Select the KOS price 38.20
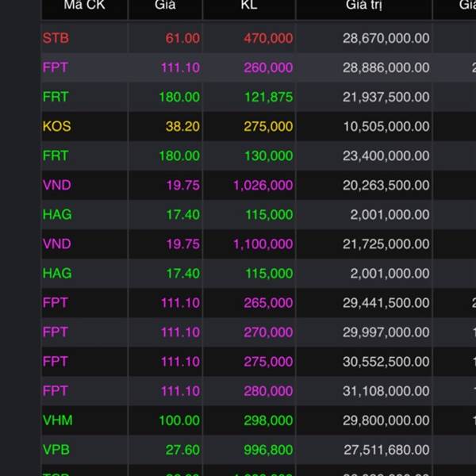 tap(182, 126)
